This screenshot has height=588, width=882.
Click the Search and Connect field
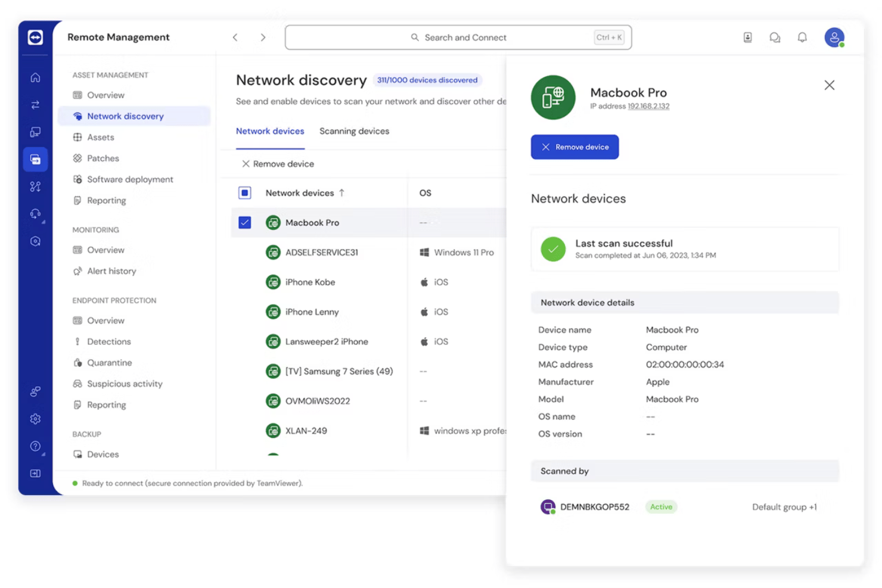[x=458, y=38]
